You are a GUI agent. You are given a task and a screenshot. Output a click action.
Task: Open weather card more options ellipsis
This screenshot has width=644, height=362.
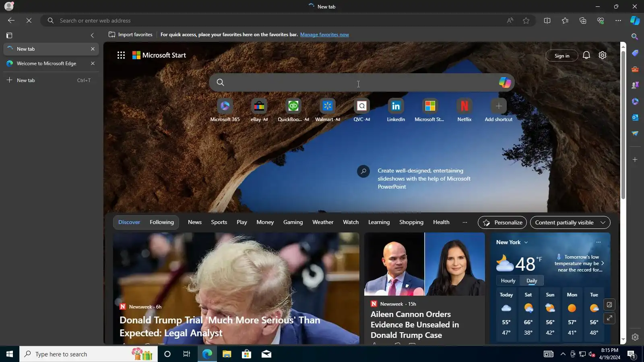599,242
